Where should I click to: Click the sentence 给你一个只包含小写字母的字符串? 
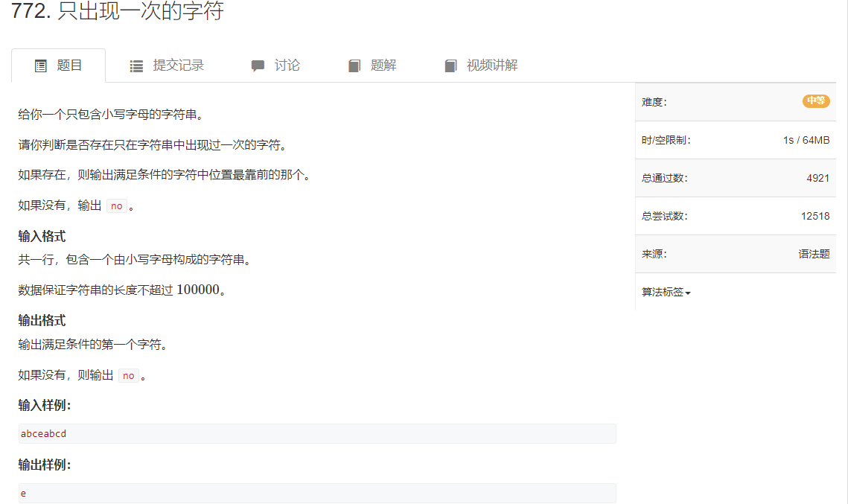coord(112,114)
